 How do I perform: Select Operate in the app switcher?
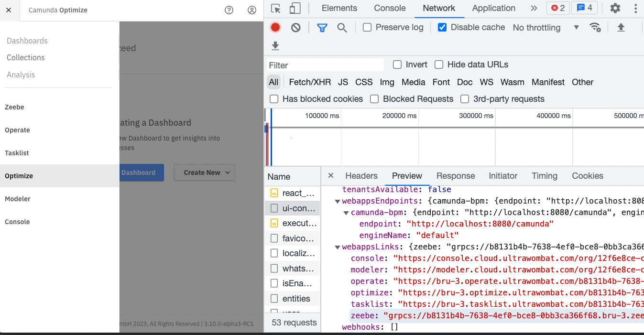pyautogui.click(x=18, y=130)
